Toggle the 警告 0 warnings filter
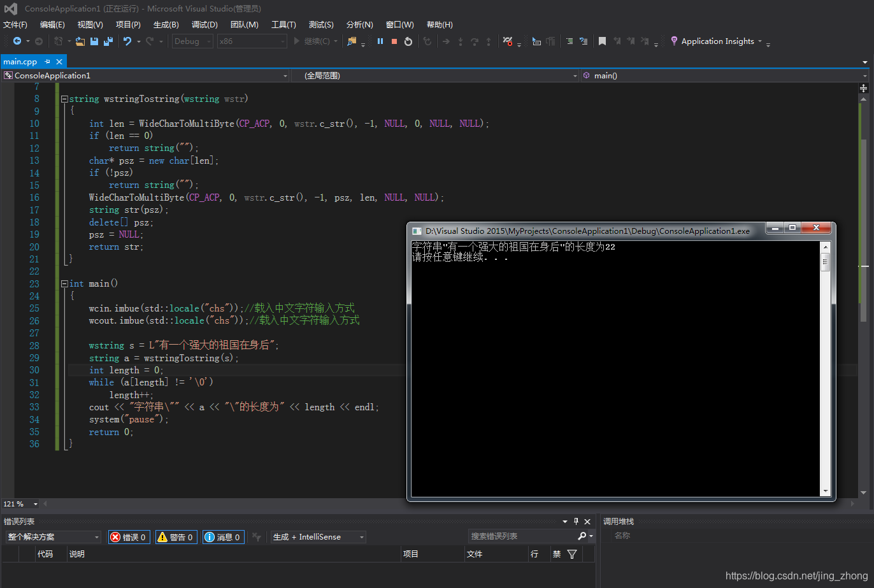This screenshot has width=874, height=588. pos(176,536)
